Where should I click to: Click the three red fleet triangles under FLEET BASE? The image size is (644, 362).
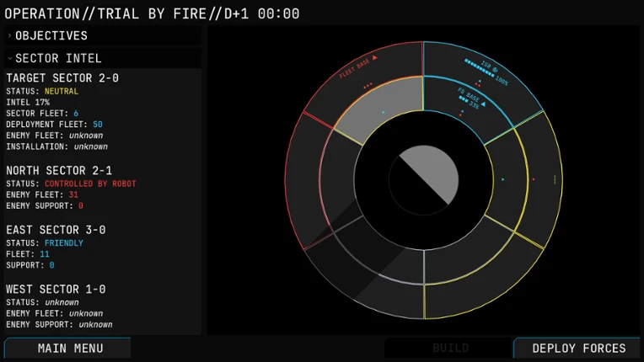coord(368,85)
